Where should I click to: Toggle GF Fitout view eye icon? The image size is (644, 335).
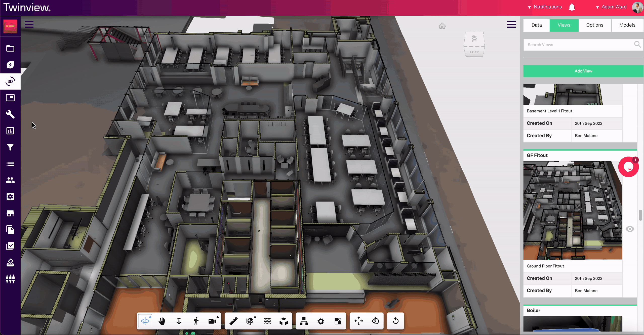(x=630, y=229)
